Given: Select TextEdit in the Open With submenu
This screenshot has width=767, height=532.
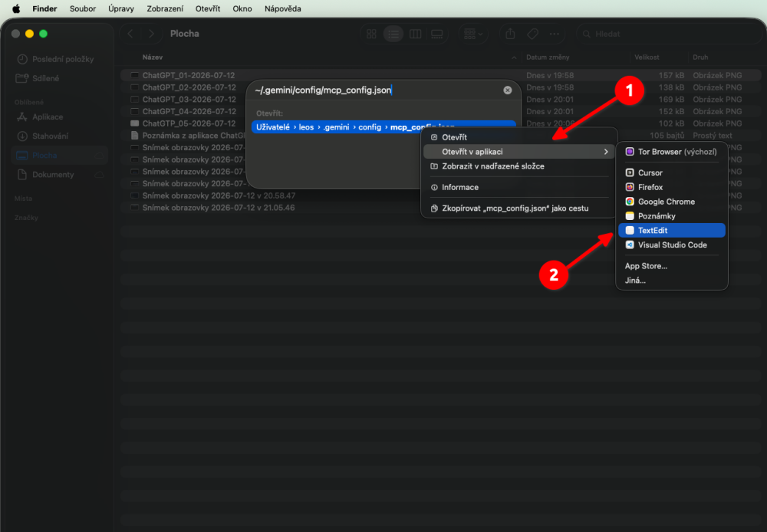Looking at the screenshot, I should pos(671,230).
